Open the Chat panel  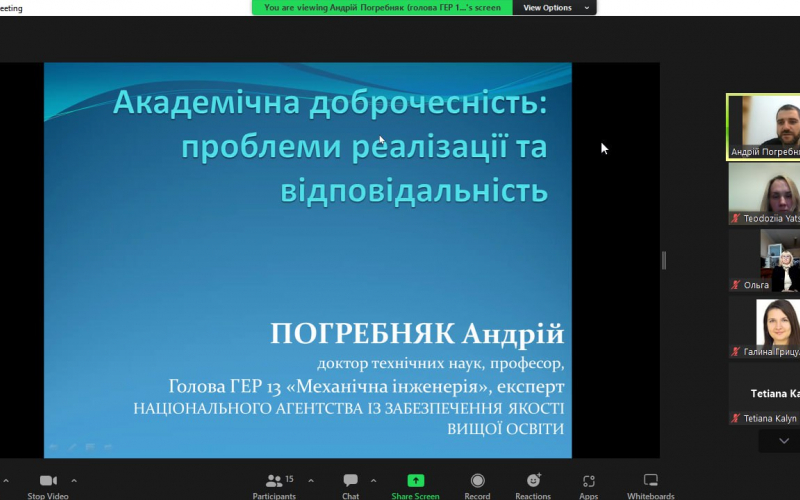click(x=351, y=486)
